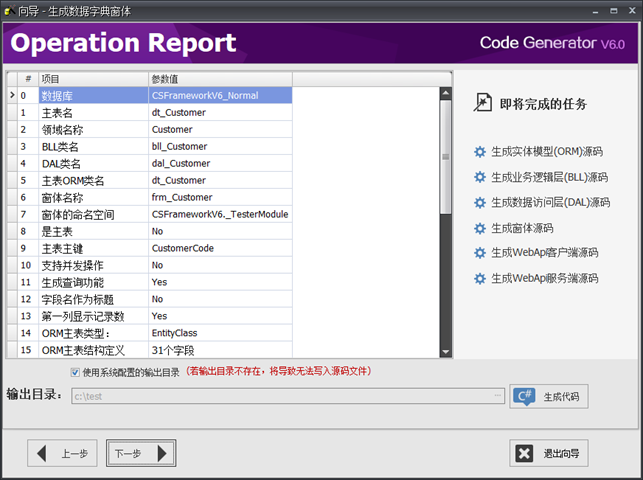
Task: Click gear icon beside 生成窗体源码
Action: [480, 228]
